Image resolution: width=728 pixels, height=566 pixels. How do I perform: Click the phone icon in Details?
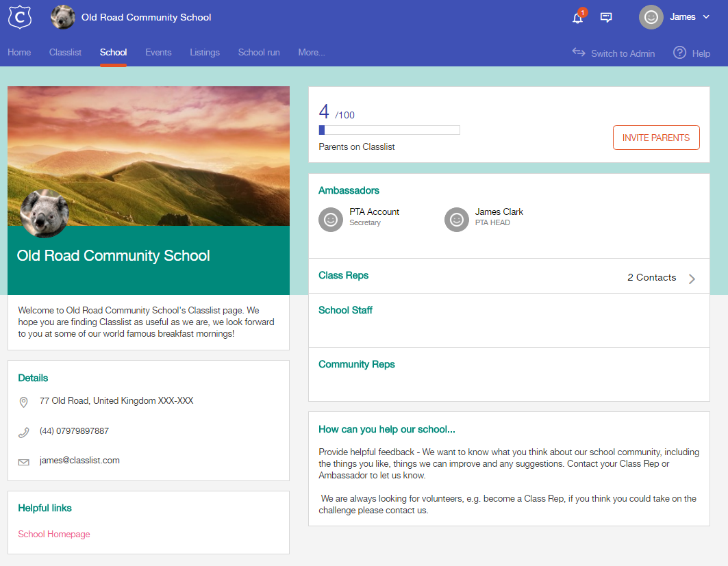tap(24, 433)
